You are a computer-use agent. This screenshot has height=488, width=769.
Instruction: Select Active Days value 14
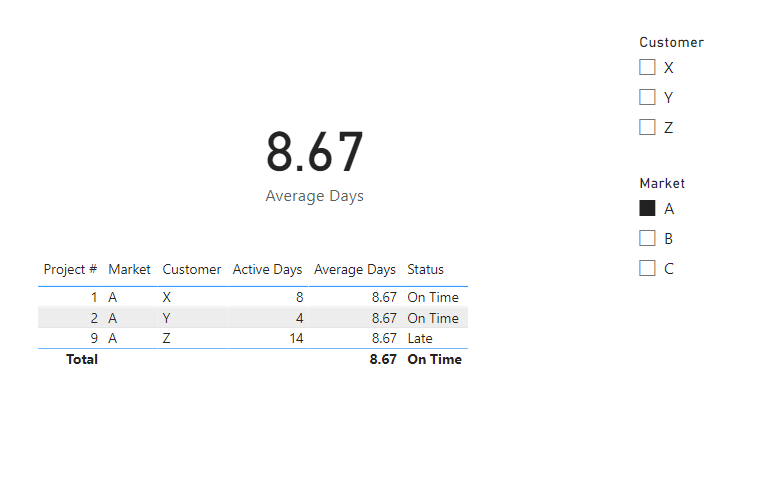click(x=296, y=338)
